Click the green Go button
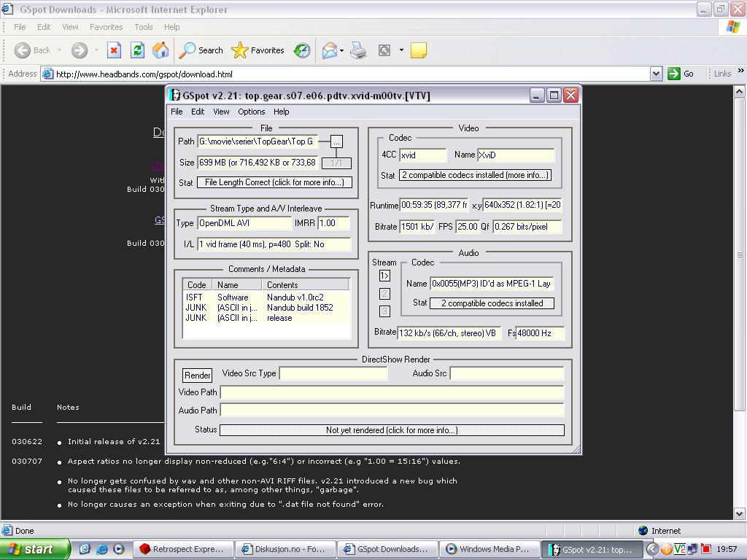This screenshot has height=560, width=747. tap(681, 74)
